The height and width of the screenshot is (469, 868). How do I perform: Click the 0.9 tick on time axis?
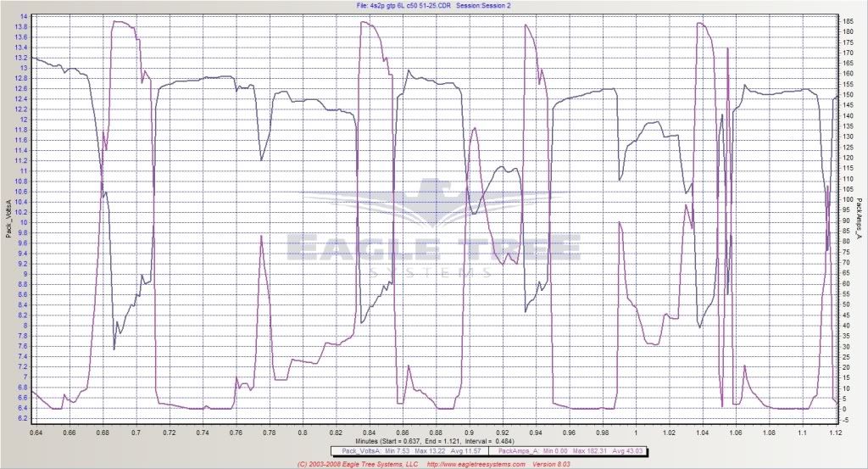tap(470, 432)
